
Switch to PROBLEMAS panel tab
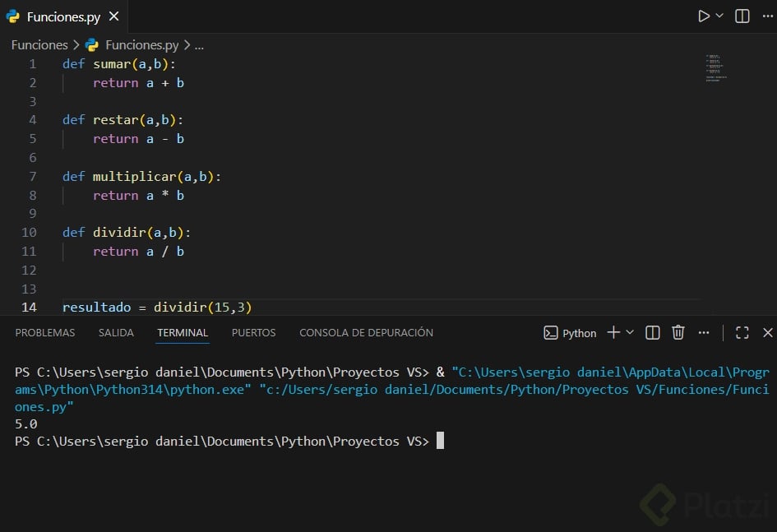coord(45,332)
